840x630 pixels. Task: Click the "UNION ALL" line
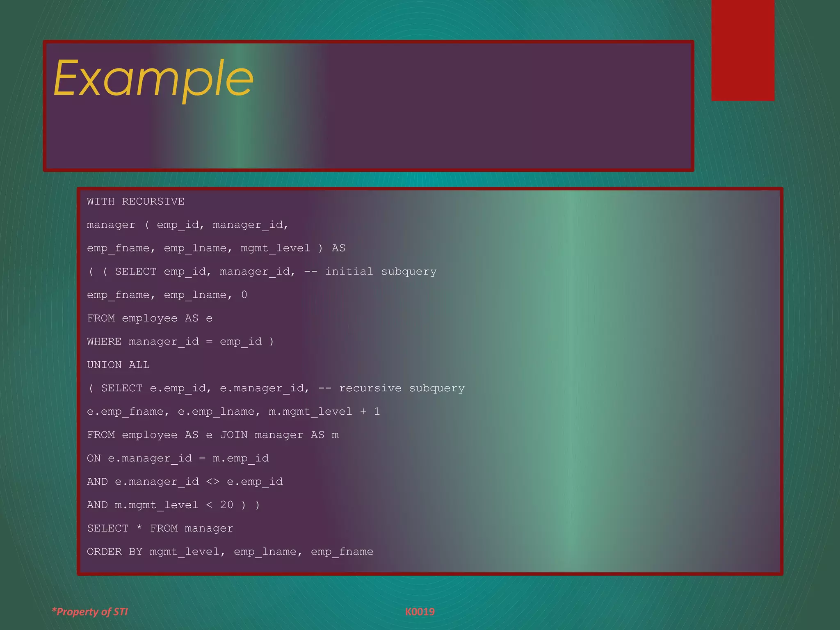(x=119, y=365)
